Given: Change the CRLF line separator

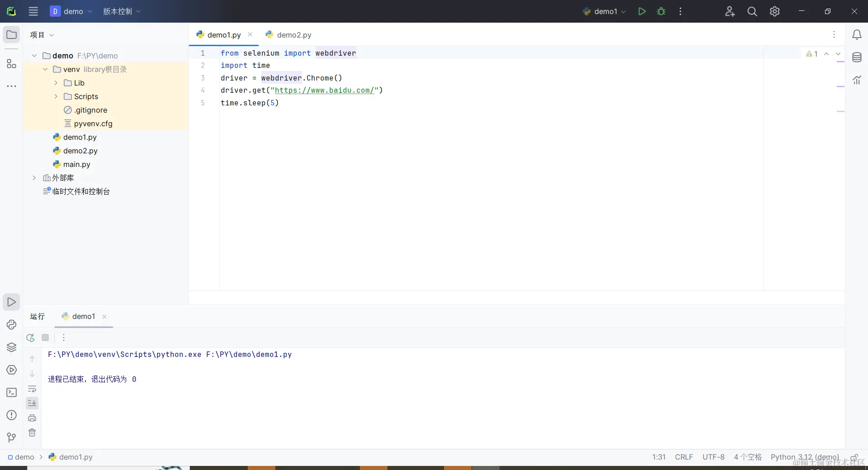Looking at the screenshot, I should (684, 457).
